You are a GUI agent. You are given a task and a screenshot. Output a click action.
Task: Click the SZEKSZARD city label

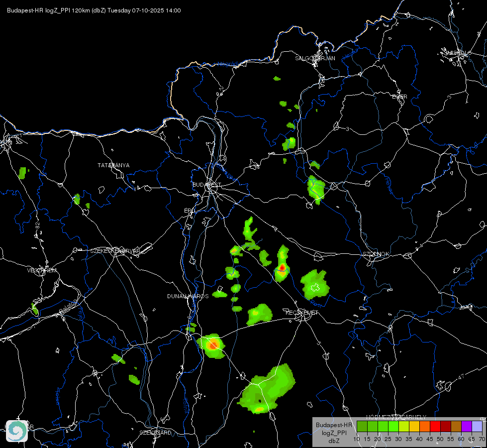pyautogui.click(x=155, y=433)
